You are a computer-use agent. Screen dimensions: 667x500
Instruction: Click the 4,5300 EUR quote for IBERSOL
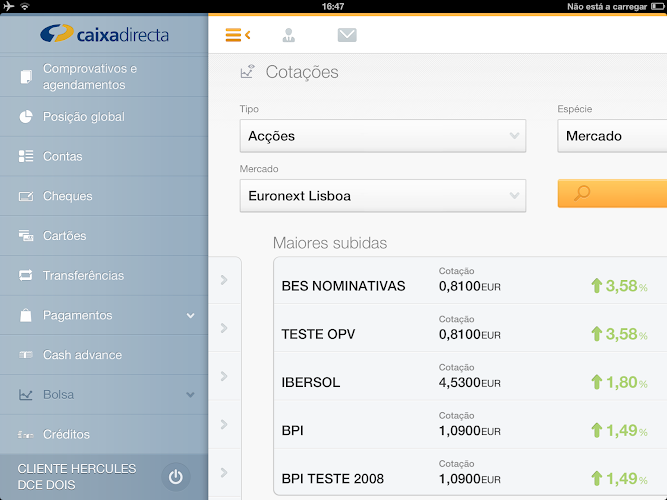[470, 383]
